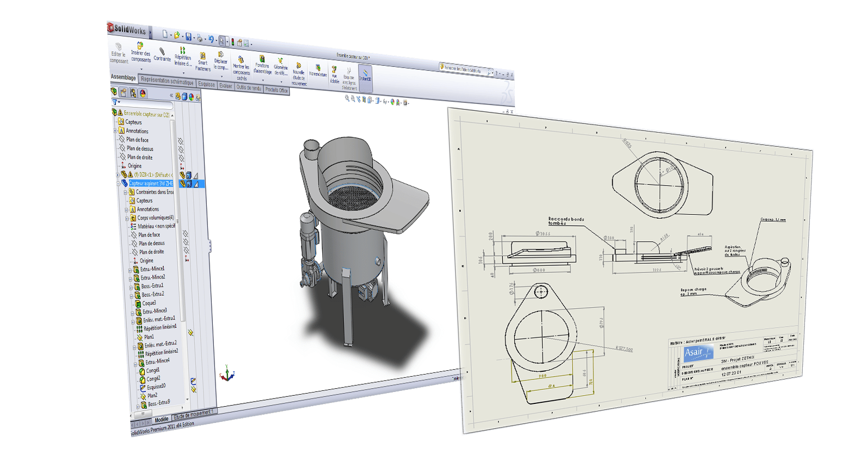Expand the Corps volumiques(4) folder

point(127,219)
